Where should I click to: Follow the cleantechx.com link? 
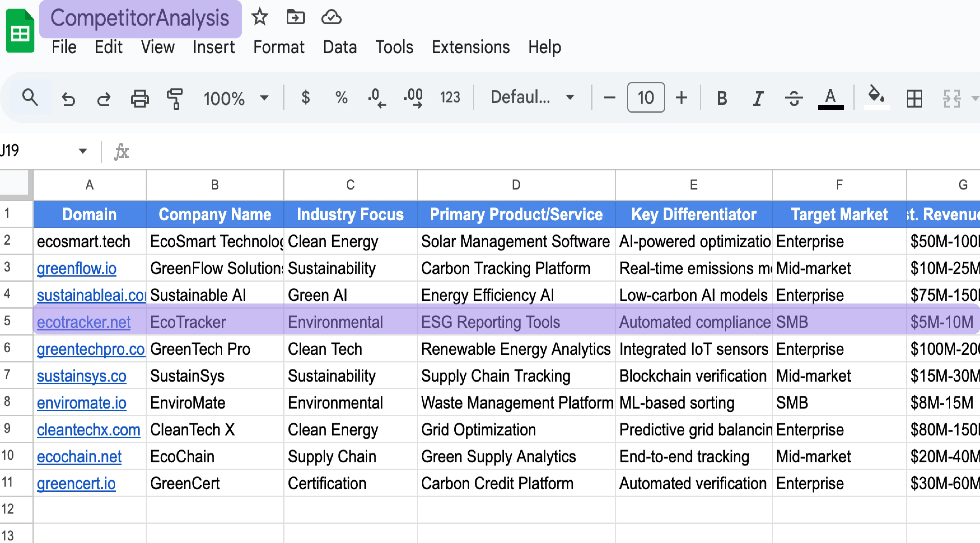pos(89,430)
